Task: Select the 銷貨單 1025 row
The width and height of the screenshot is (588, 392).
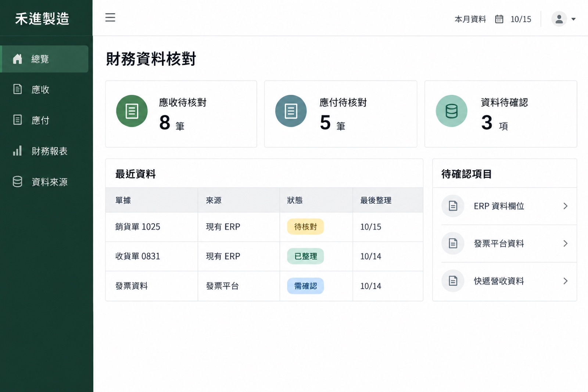Action: coord(264,227)
